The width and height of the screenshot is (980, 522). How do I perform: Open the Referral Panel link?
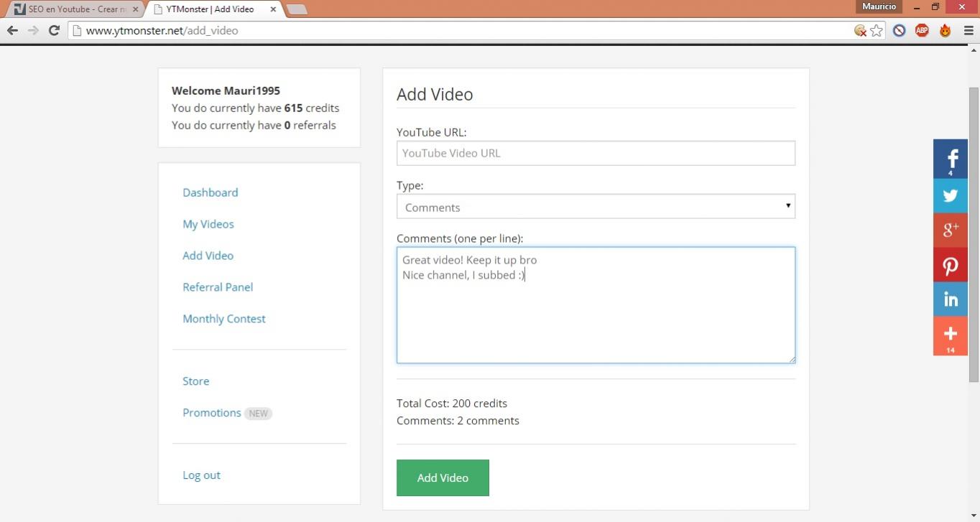pyautogui.click(x=217, y=287)
